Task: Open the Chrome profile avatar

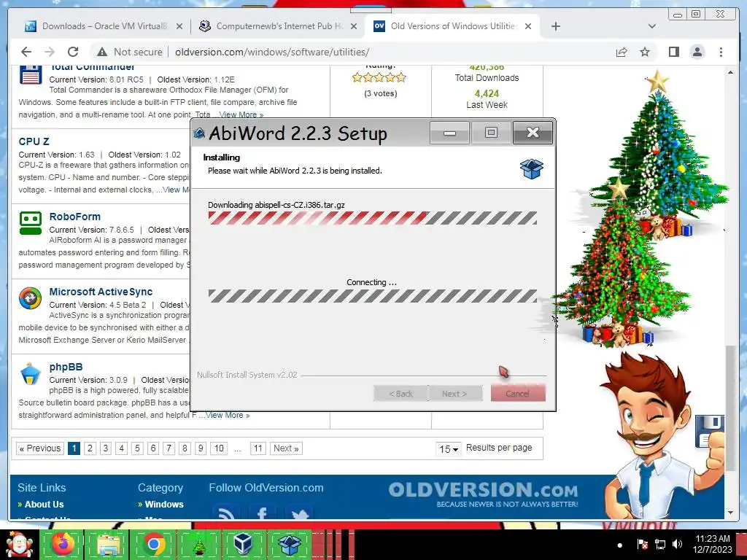Action: 697,52
